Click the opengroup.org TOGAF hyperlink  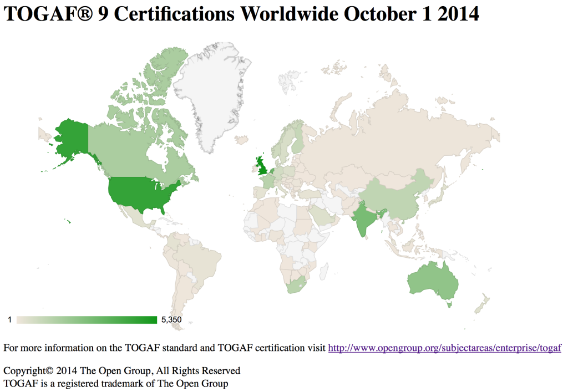click(444, 348)
